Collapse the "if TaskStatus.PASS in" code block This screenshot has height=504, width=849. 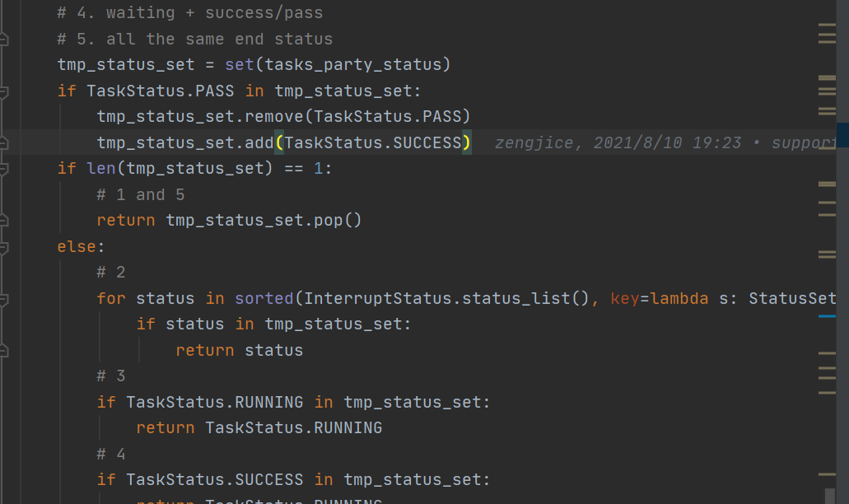point(3,91)
